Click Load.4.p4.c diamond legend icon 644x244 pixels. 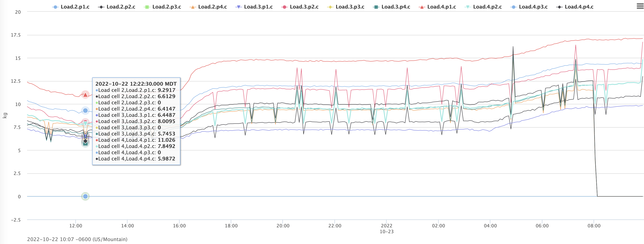[x=559, y=7]
